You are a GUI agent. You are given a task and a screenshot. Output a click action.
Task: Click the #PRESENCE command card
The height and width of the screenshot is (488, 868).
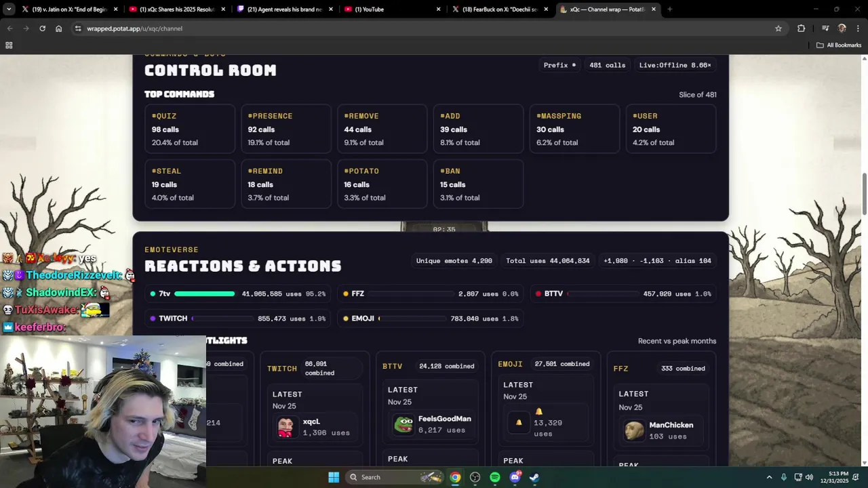click(286, 129)
